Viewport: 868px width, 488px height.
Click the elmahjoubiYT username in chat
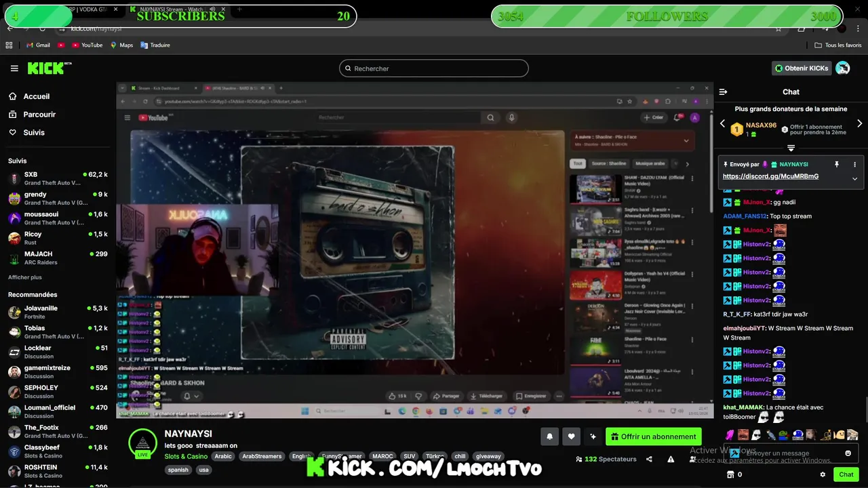(745, 328)
